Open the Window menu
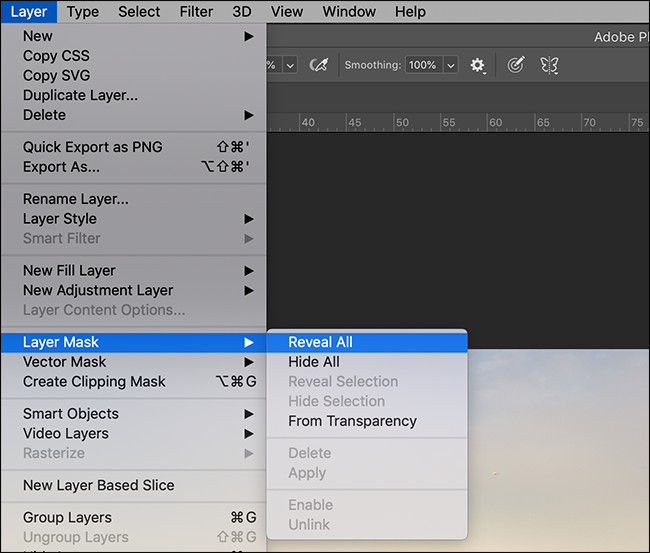The height and width of the screenshot is (553, 650). (x=349, y=12)
